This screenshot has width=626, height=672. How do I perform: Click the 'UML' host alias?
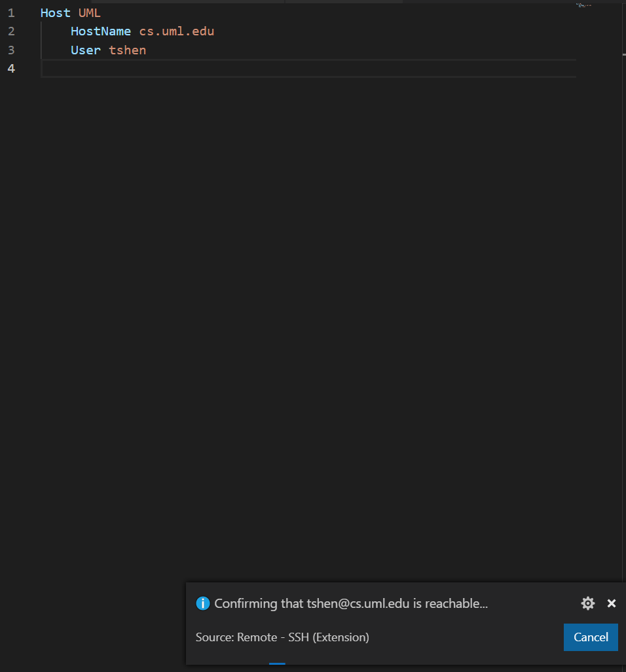(90, 12)
